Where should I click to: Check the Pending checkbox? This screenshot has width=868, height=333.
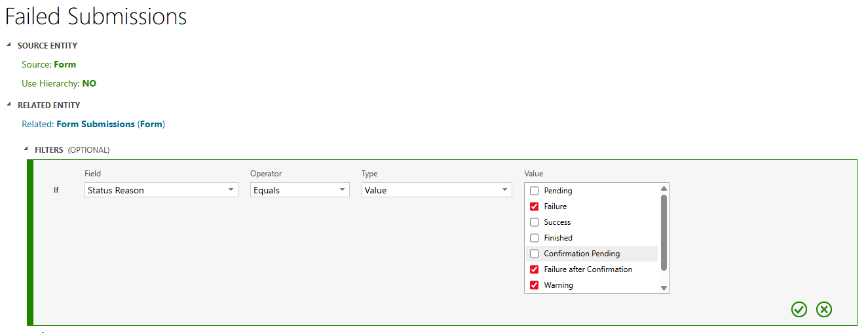(534, 191)
